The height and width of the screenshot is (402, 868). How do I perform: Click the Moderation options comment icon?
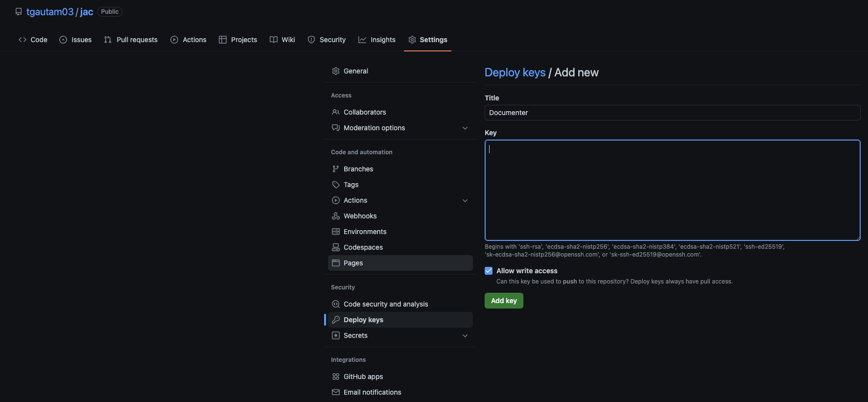click(x=336, y=128)
